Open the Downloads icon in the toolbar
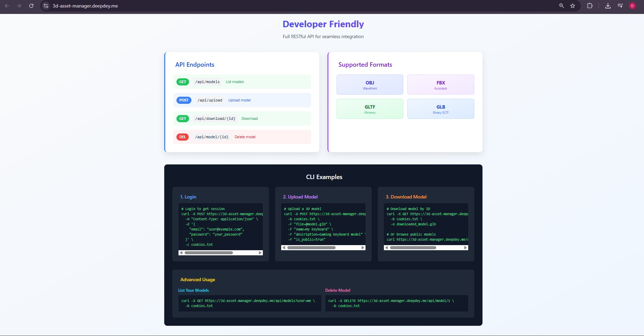The height and width of the screenshot is (336, 644). pos(608,6)
